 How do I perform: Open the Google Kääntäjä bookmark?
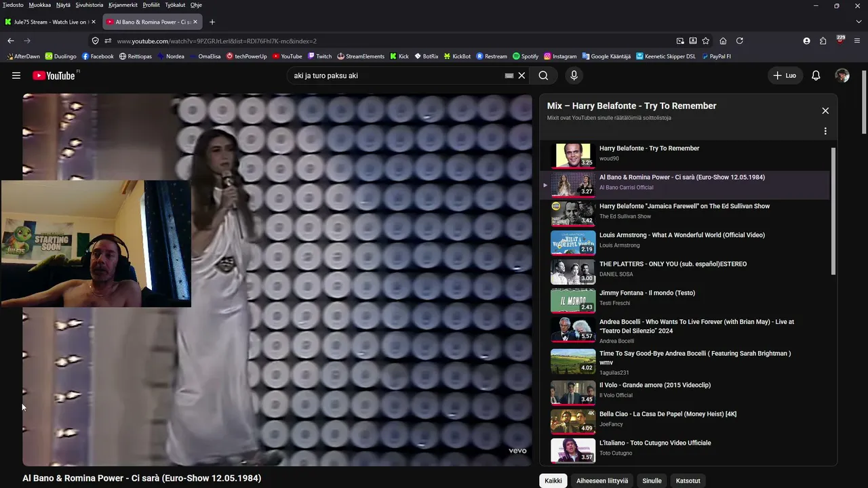[606, 56]
